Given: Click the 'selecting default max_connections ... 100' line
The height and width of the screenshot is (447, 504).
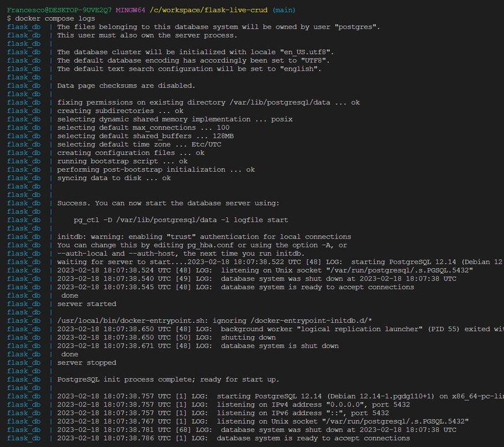Looking at the screenshot, I should click(x=144, y=127).
